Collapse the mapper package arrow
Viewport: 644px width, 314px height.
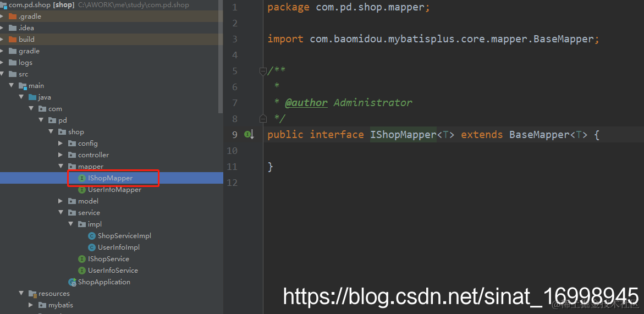tap(61, 166)
